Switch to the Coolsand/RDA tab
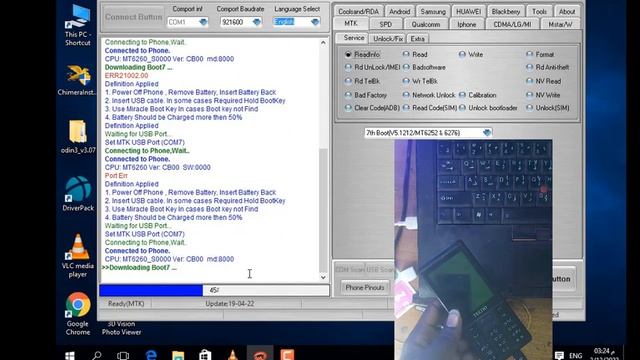 click(358, 11)
